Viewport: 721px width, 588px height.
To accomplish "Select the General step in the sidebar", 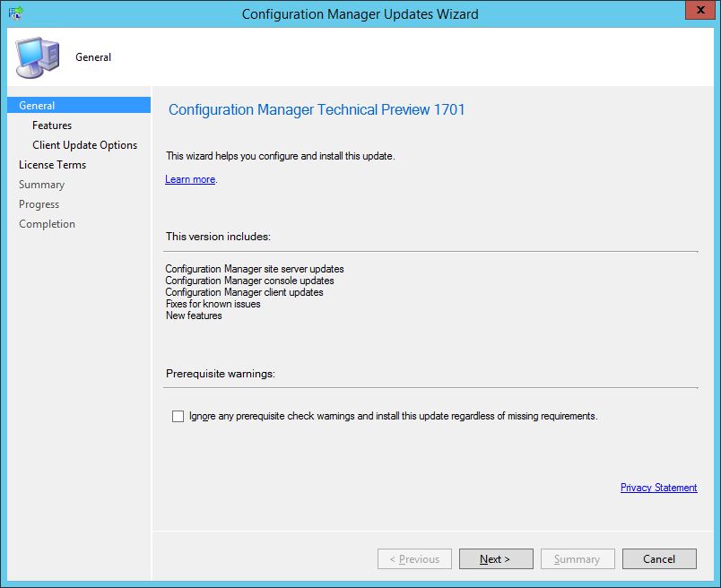I will [x=37, y=105].
